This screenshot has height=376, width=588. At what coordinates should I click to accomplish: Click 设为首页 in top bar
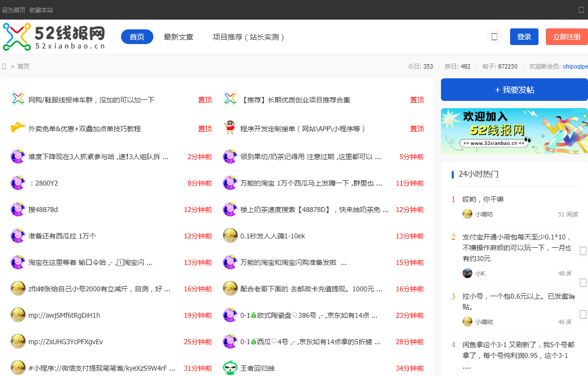click(14, 10)
